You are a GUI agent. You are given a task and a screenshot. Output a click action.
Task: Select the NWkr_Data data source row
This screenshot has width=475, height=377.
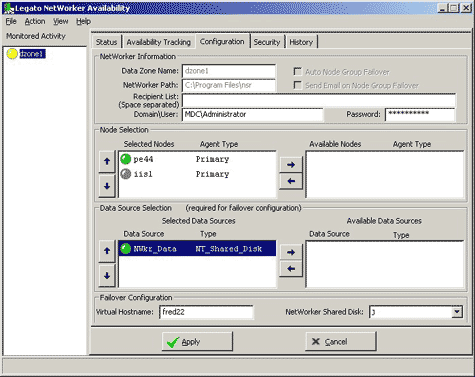(197, 249)
